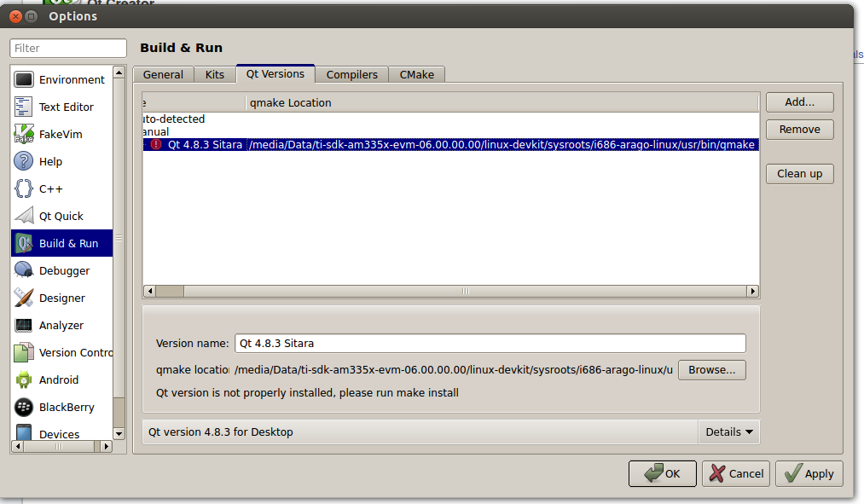
Task: Select the BlackBerry logo icon
Action: point(24,407)
